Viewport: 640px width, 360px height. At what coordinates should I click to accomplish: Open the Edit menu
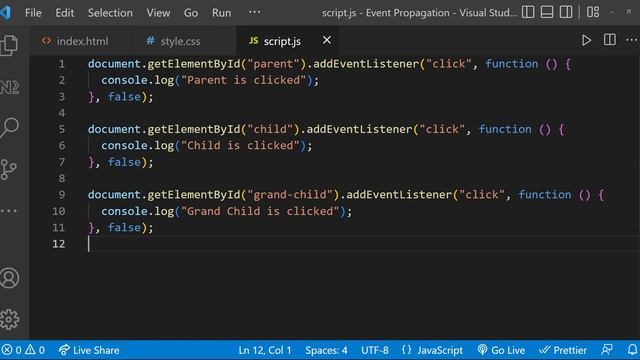64,13
